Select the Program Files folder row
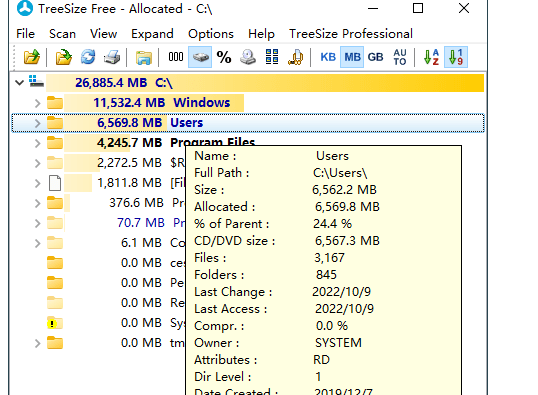Viewport: 538px width, 395px height. pyautogui.click(x=248, y=143)
